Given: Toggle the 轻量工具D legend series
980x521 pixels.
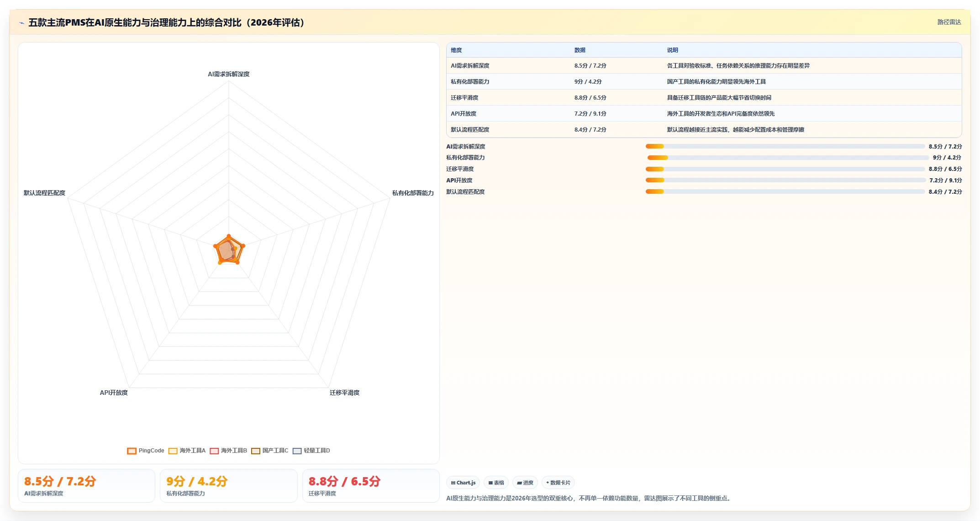Looking at the screenshot, I should (311, 451).
